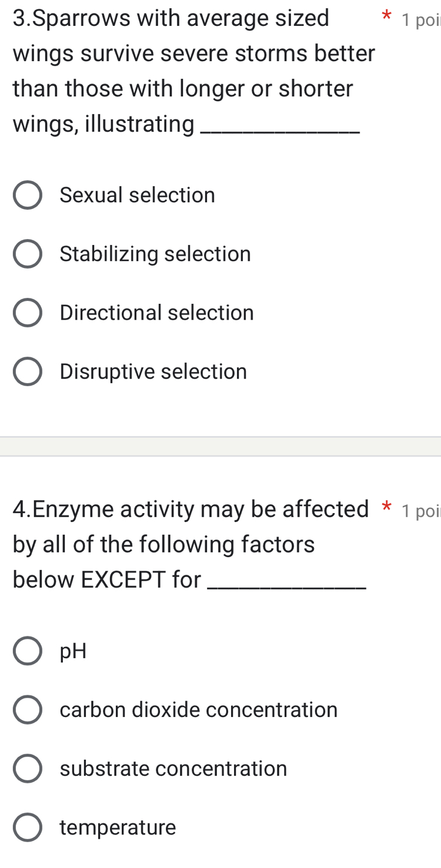Click the 'Sexual selection' option label text
Viewport: 441px width, 868px height.
138,195
